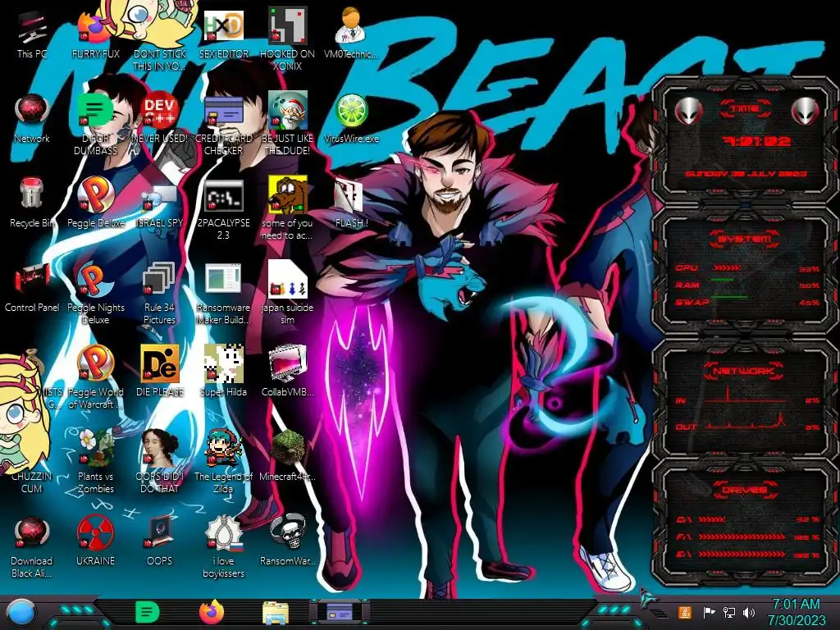This screenshot has width=840, height=630.
Task: Click SUNDAY 30 JULY 2023 date text
Action: (746, 174)
